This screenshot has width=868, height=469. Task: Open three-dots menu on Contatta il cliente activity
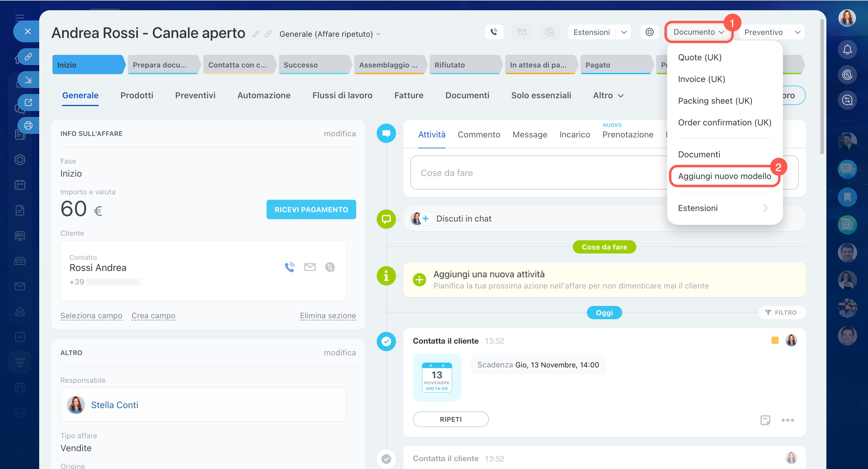pyautogui.click(x=787, y=420)
